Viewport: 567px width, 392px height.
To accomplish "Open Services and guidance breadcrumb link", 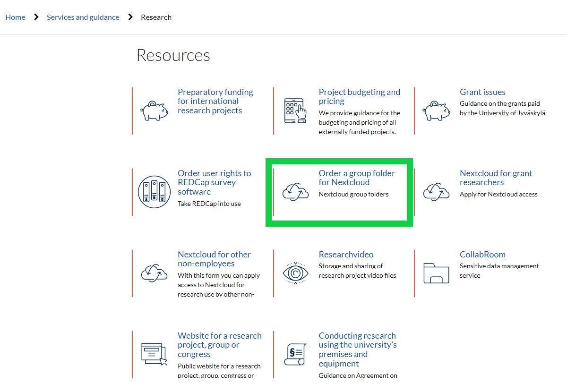I will coord(83,17).
